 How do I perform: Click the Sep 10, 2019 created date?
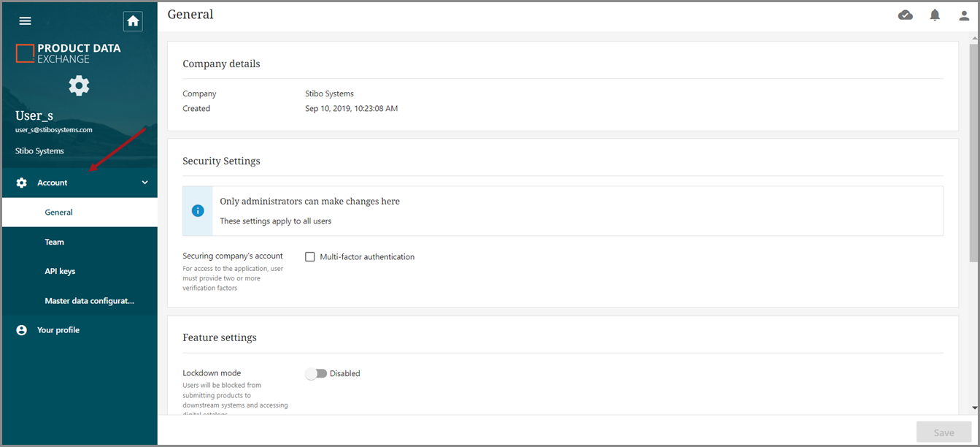pyautogui.click(x=351, y=108)
